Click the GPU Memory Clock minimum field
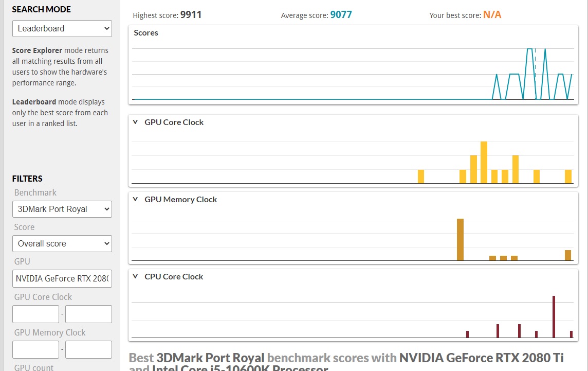Viewport: 588px width, 371px height. (x=35, y=349)
